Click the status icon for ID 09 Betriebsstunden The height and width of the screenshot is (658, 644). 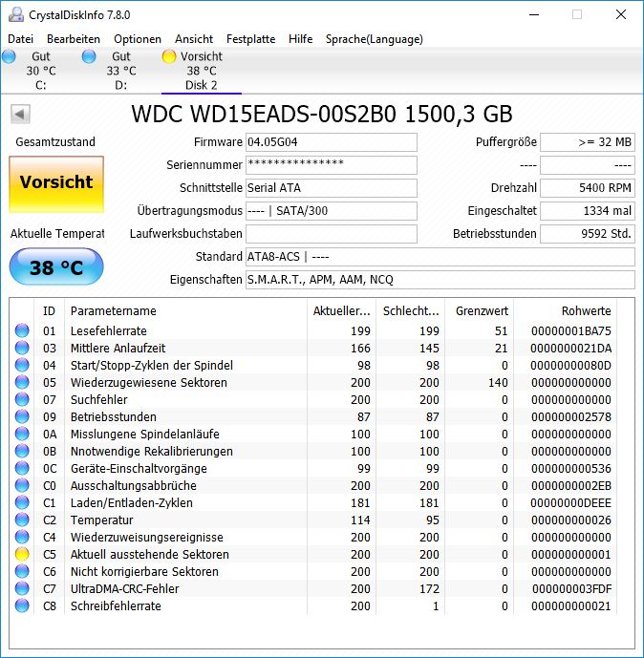coord(22,416)
